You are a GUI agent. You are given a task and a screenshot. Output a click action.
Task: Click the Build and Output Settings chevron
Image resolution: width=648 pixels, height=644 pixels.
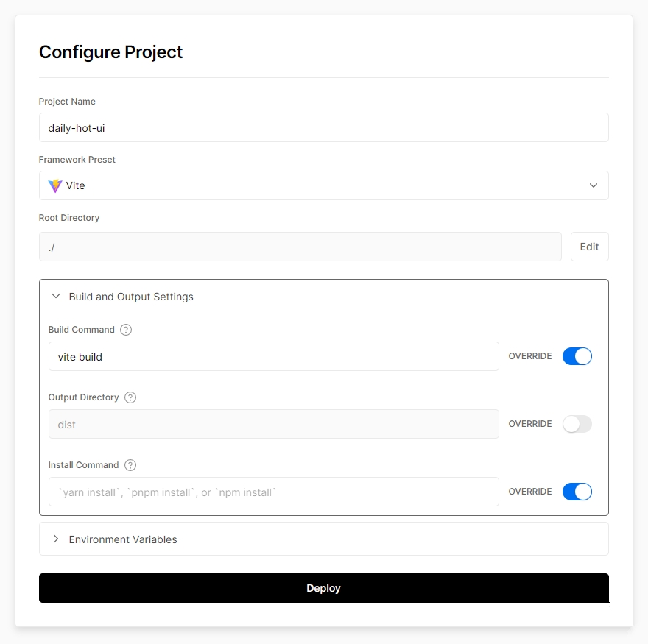pyautogui.click(x=56, y=296)
